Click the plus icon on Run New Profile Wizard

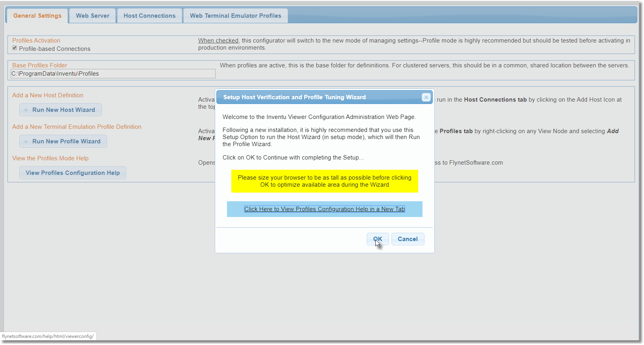click(x=26, y=141)
